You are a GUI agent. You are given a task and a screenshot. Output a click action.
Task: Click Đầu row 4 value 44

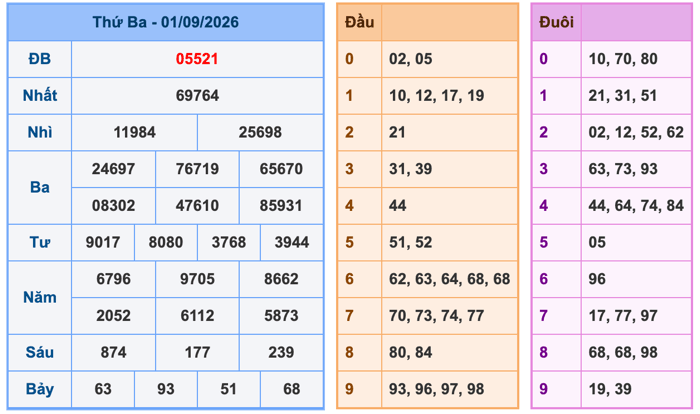(x=397, y=205)
